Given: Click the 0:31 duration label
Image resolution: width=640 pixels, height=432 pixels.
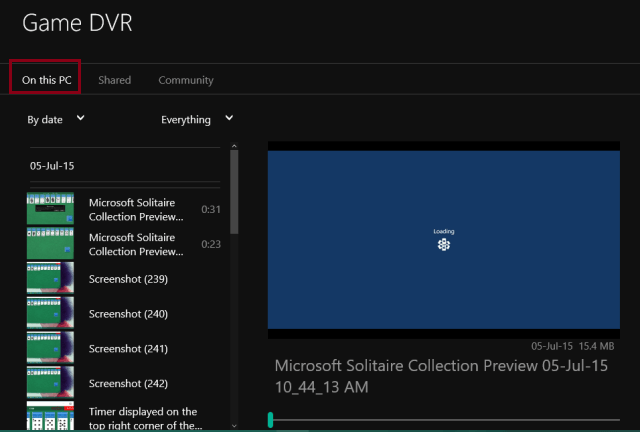Looking at the screenshot, I should point(211,209).
